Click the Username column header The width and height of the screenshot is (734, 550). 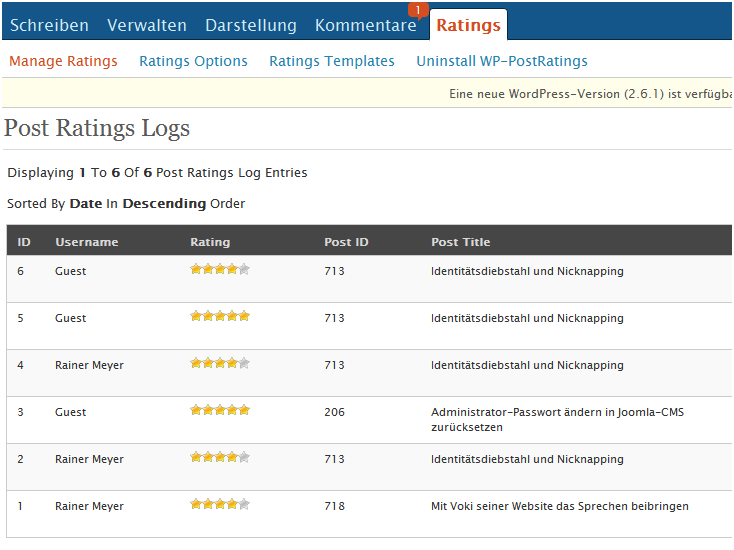point(87,242)
